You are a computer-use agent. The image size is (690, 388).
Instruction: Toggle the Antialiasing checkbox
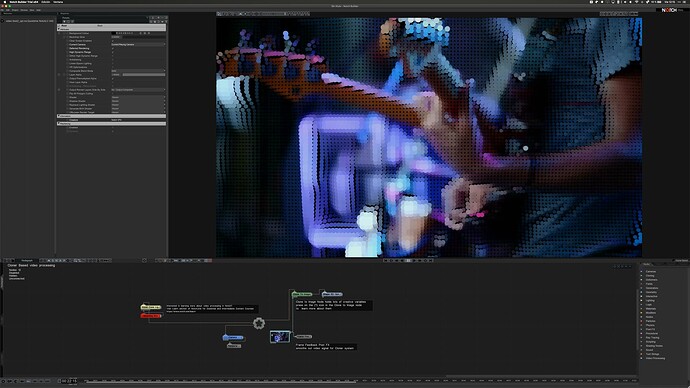(x=113, y=60)
